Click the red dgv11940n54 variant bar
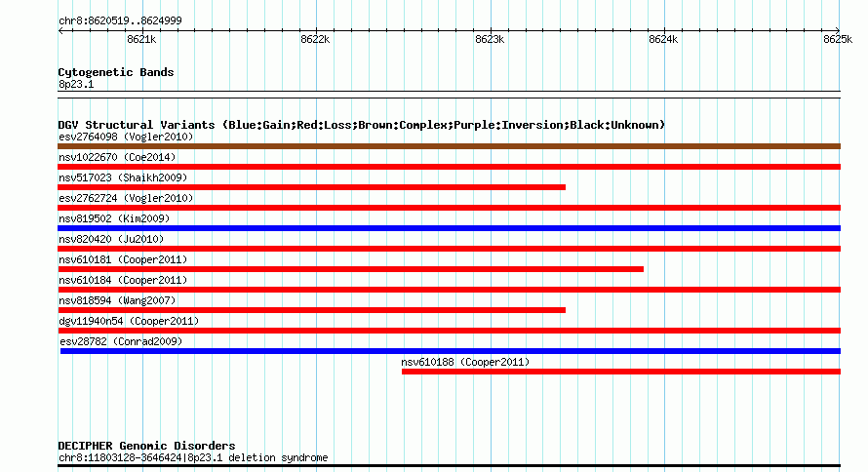Image resolution: width=868 pixels, height=472 pixels. [449, 331]
